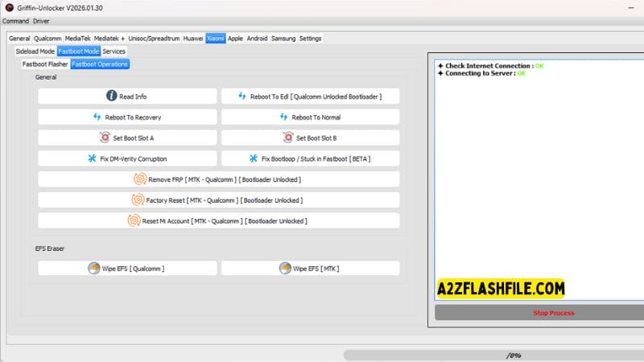Switch to the Huawei tab

click(x=193, y=38)
